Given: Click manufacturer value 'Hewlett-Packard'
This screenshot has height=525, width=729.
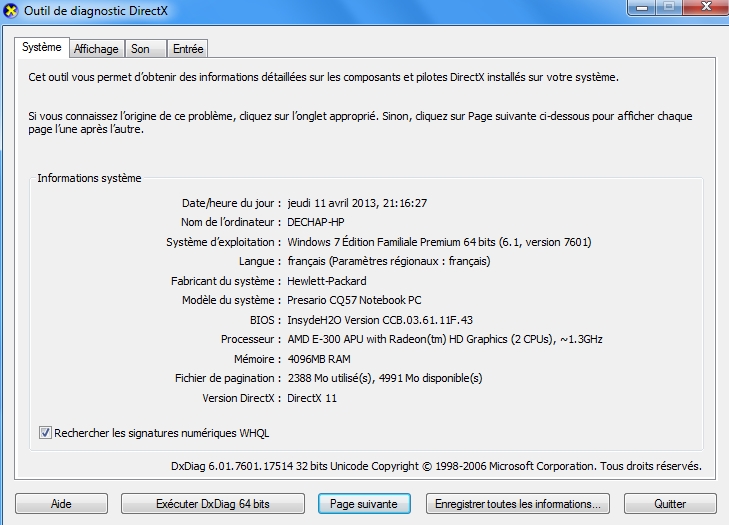Looking at the screenshot, I should [327, 281].
